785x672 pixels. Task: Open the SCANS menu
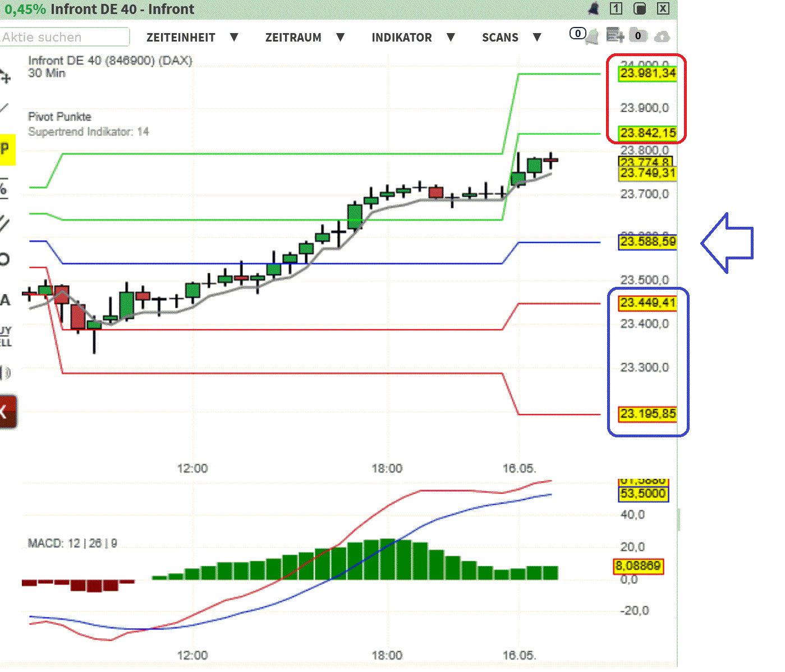pyautogui.click(x=500, y=37)
